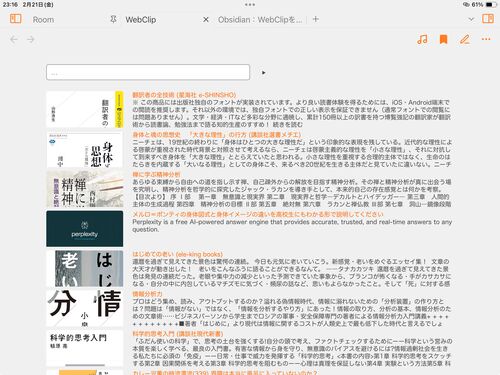The width and height of the screenshot is (500, 375).
Task: Open the 禅に学ぶ精神分析 link
Action: [x=156, y=174]
